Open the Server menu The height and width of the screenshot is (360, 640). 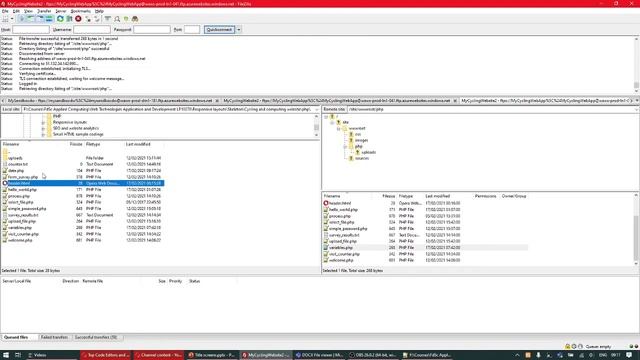[61, 11]
